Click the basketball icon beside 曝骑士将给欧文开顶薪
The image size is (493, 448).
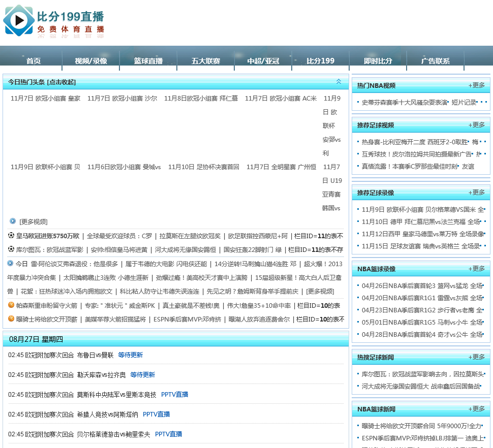11,318
